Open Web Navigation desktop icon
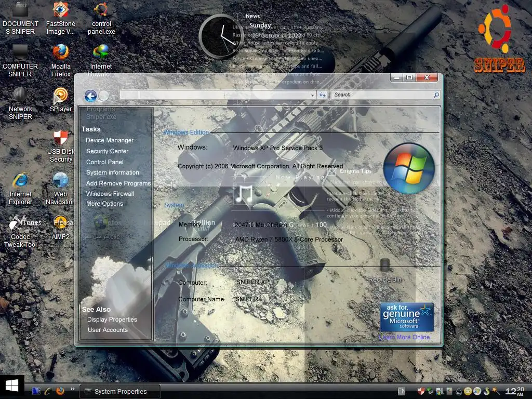The width and height of the screenshot is (532, 399). pos(60,189)
